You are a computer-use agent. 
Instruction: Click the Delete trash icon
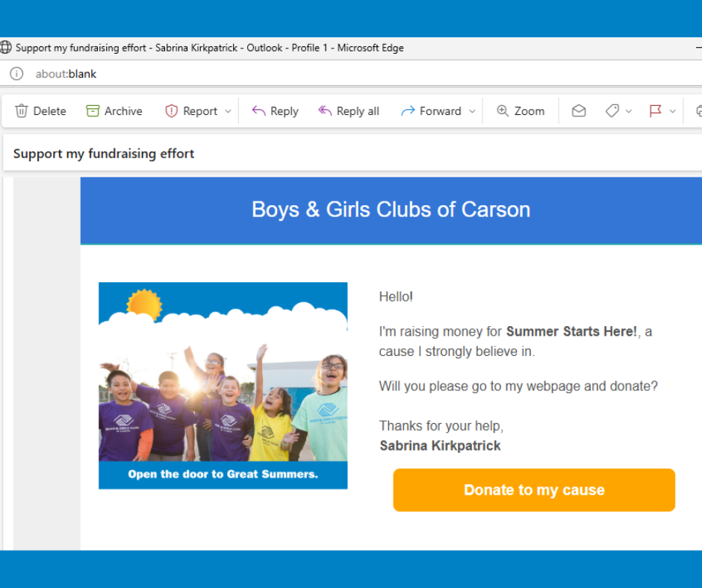pos(22,110)
